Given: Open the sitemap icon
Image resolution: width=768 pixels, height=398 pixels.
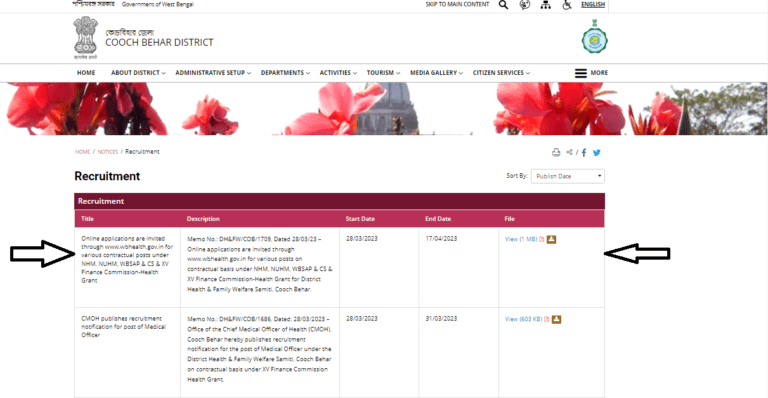Looking at the screenshot, I should pos(546,5).
